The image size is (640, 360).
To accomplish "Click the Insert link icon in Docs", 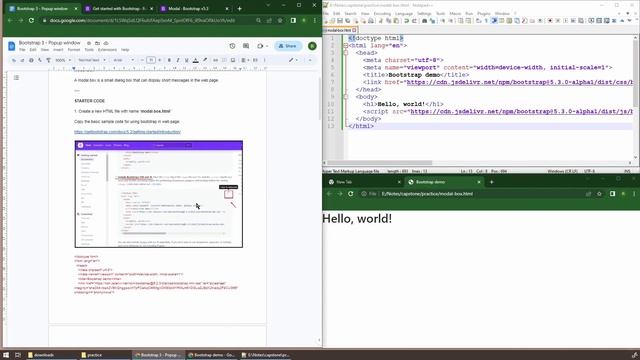I will point(216,60).
